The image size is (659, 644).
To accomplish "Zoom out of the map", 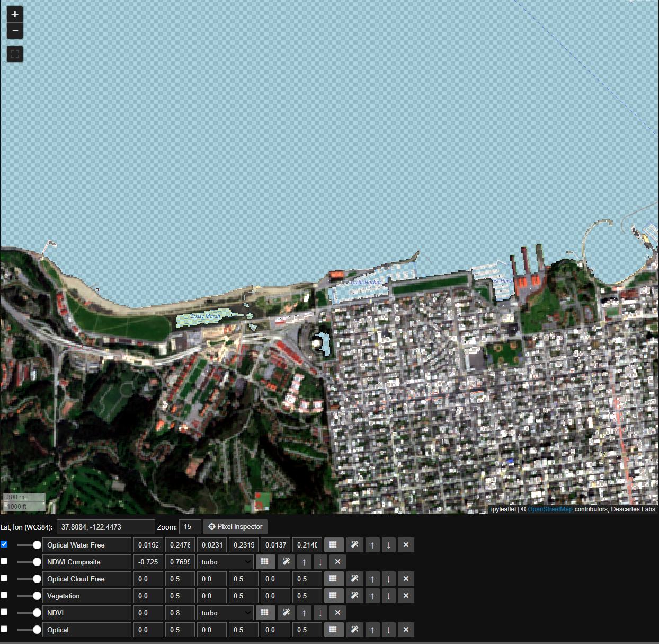I will pos(15,31).
